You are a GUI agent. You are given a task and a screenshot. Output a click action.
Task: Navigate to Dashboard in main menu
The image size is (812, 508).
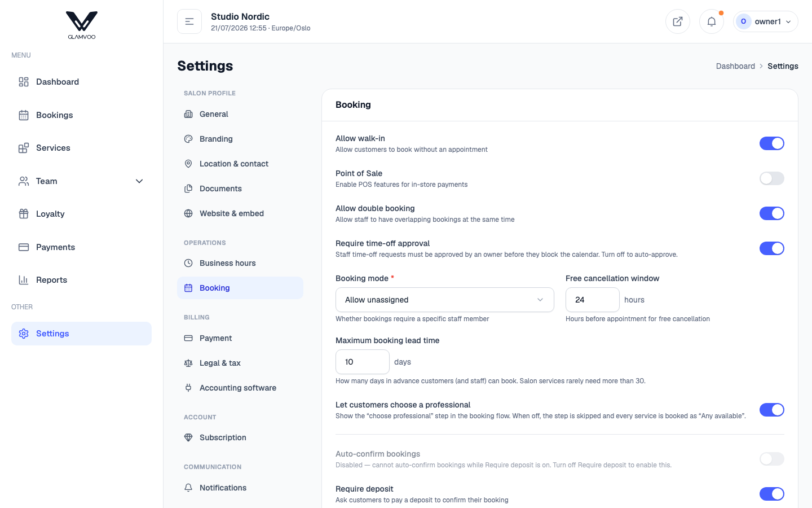pyautogui.click(x=81, y=82)
